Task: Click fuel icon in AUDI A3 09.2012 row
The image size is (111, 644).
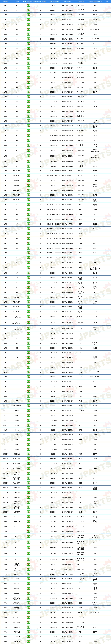Action: click(x=29, y=29)
